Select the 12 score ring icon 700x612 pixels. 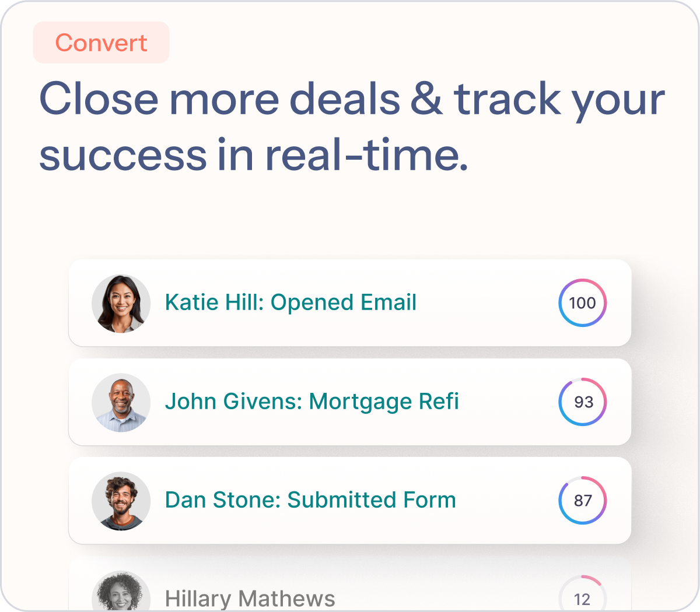click(583, 593)
